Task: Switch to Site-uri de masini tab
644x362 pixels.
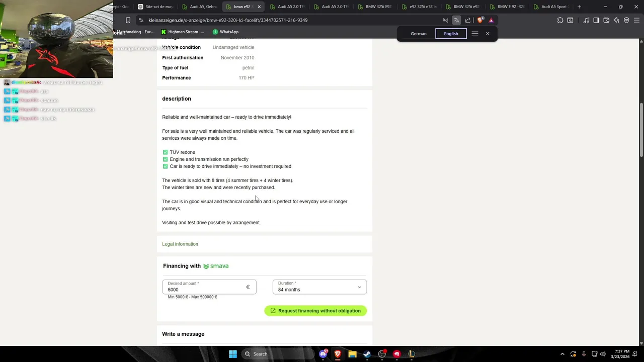Action: click(x=155, y=7)
